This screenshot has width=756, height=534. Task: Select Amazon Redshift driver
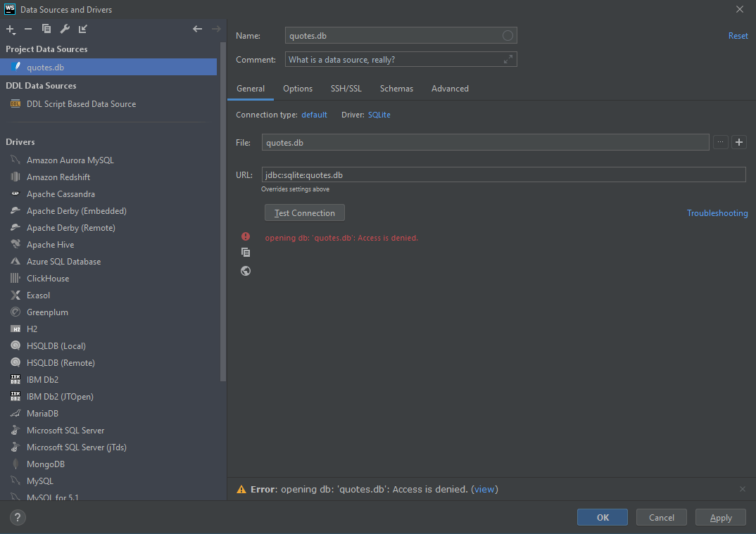(x=108, y=177)
